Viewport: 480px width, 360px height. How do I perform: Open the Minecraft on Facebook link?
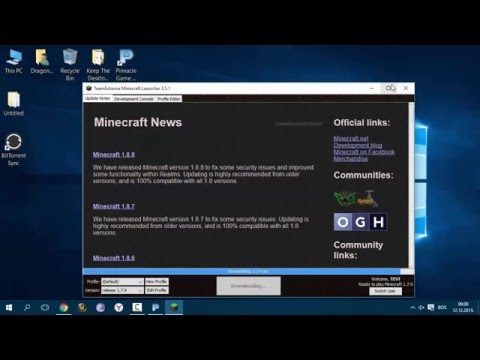364,152
